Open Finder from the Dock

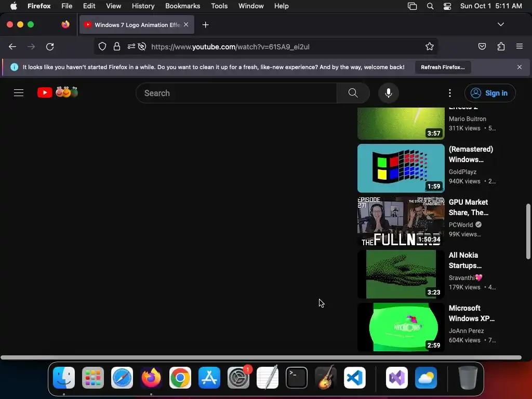point(64,377)
